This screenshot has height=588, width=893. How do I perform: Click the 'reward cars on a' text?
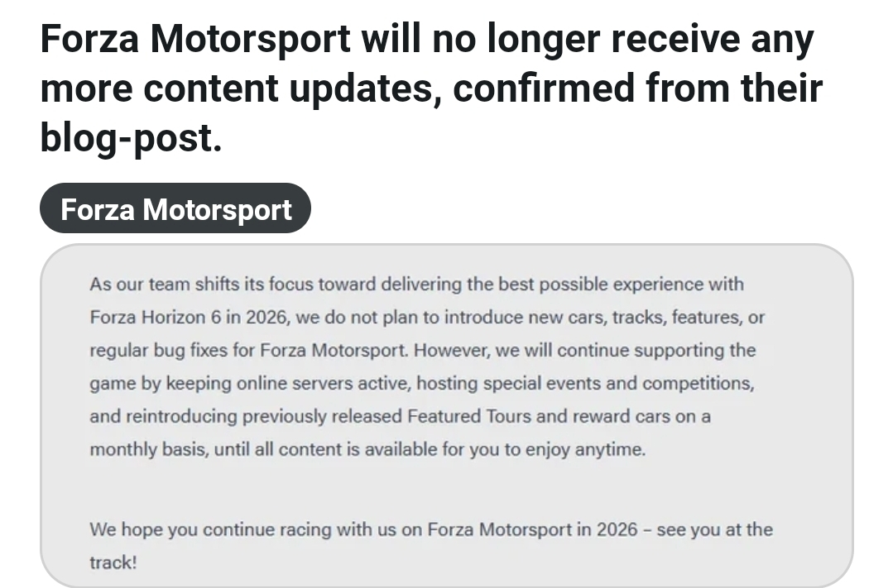(641, 415)
